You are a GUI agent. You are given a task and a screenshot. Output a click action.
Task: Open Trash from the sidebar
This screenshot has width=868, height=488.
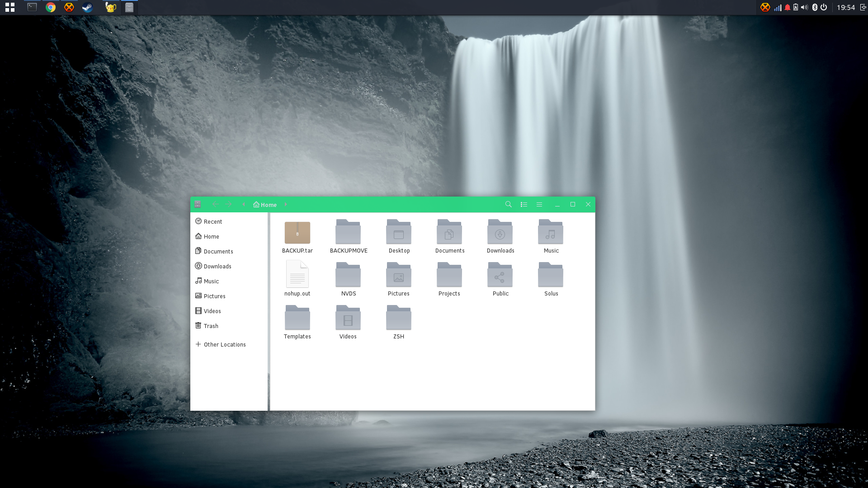229,326
